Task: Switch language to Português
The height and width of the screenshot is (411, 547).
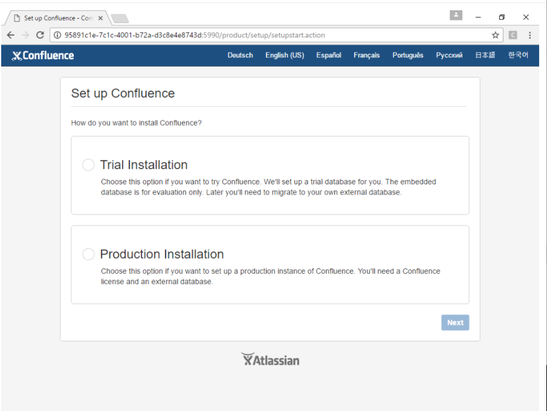Action: 407,55
